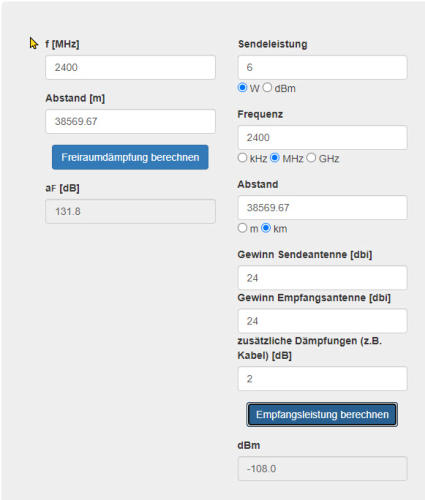Screen dimensions: 425x500
Task: Select the m distance unit radio
Action: point(242,228)
